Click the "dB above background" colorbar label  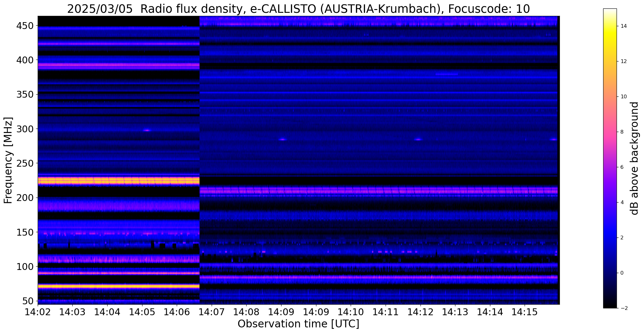click(635, 158)
